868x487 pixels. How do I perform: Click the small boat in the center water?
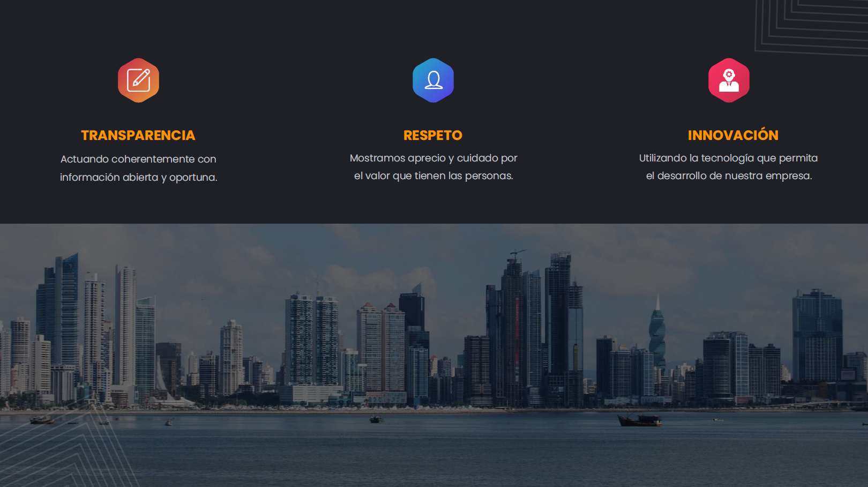[377, 419]
